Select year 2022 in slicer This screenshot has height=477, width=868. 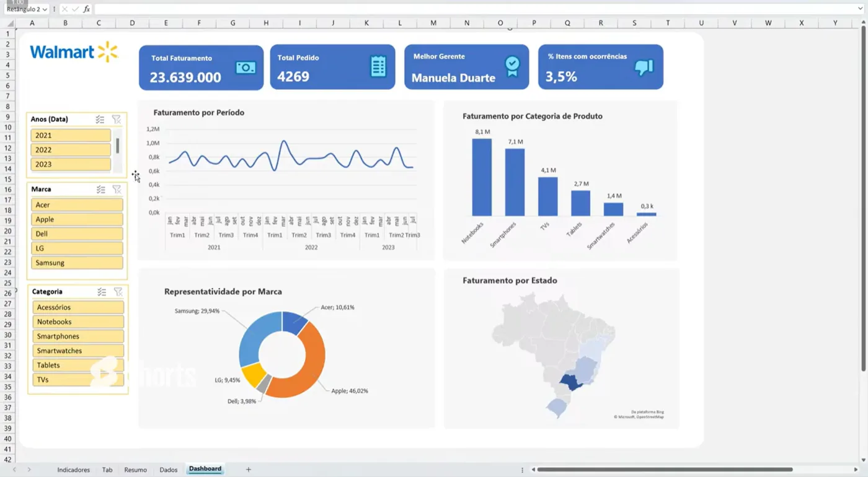tap(71, 150)
